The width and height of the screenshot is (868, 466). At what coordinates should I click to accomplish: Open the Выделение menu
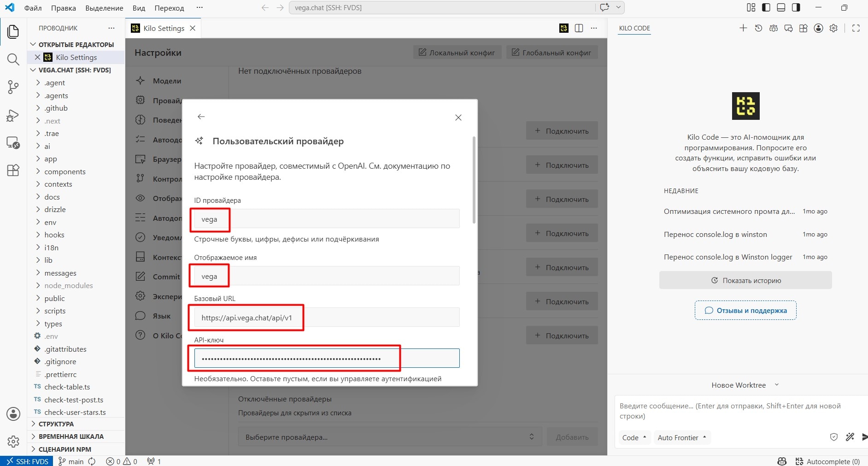click(x=104, y=8)
